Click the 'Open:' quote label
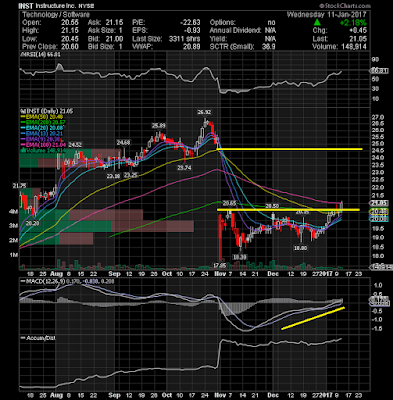Screen dimensions: 393x400 [x=32, y=23]
